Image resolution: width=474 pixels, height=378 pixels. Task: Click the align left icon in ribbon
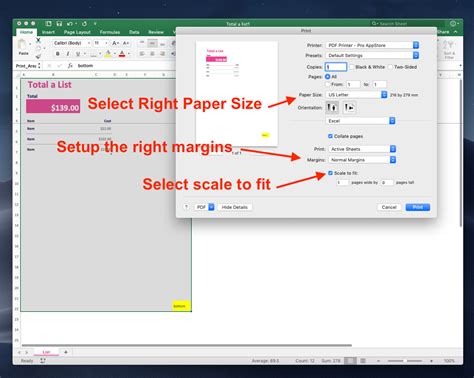tap(142, 54)
